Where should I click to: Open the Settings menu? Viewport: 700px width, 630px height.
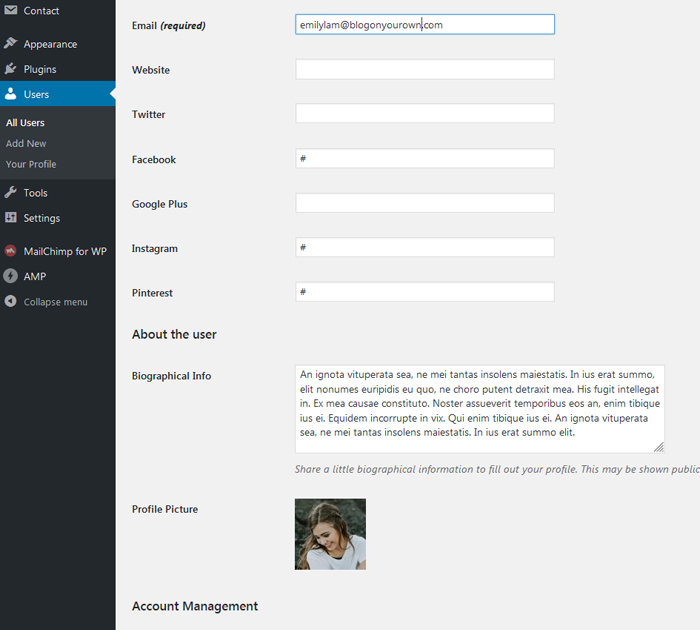(42, 218)
